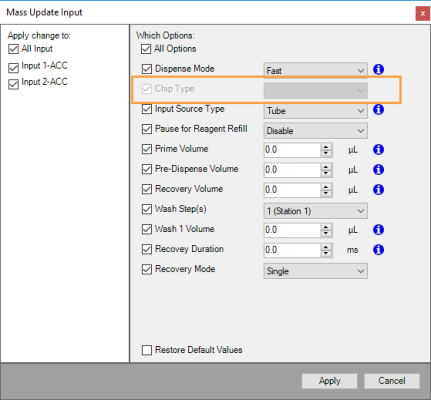The width and height of the screenshot is (431, 400).
Task: View Pre-Dispense Volume info icon
Action: [378, 170]
